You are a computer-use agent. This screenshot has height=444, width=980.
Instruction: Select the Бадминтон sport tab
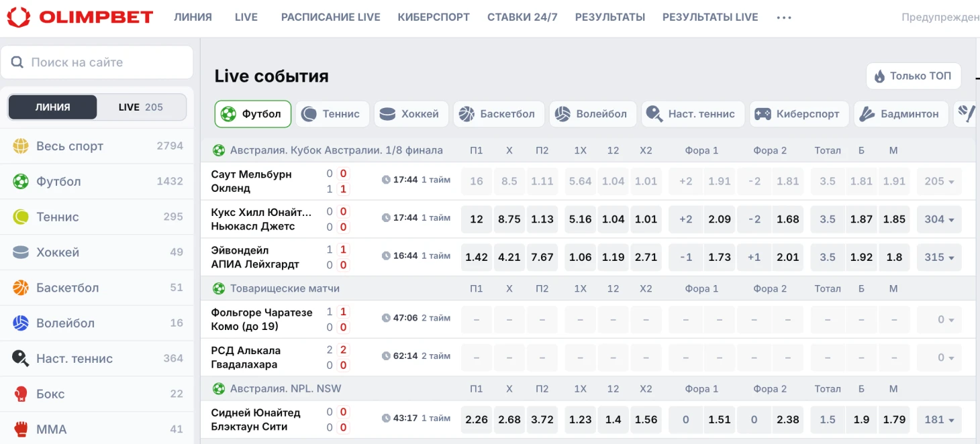pyautogui.click(x=901, y=114)
